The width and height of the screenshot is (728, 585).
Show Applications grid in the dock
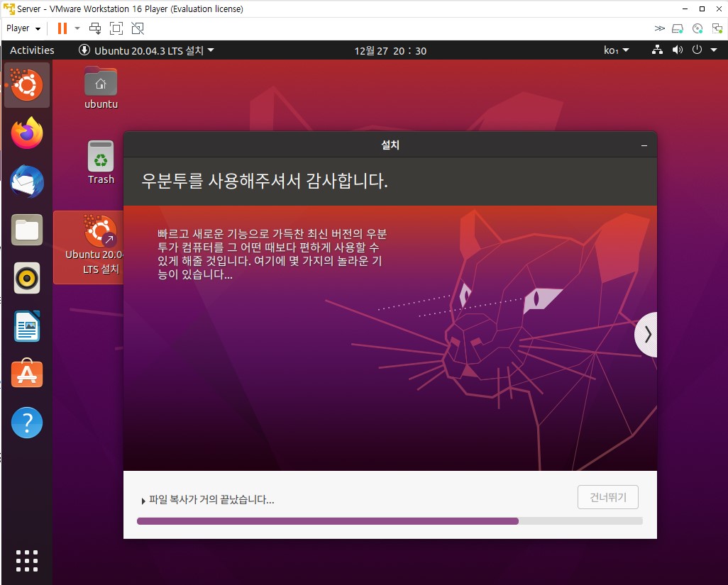pos(27,561)
